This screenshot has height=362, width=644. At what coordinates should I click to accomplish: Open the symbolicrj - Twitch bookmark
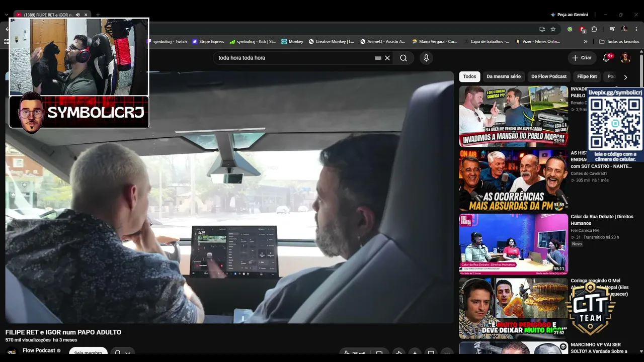tap(167, 42)
